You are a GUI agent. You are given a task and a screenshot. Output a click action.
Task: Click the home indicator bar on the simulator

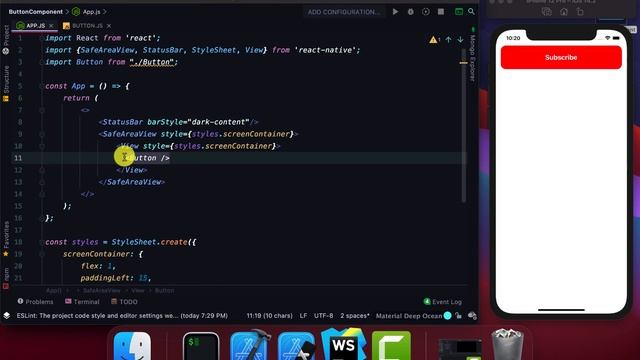click(x=561, y=310)
